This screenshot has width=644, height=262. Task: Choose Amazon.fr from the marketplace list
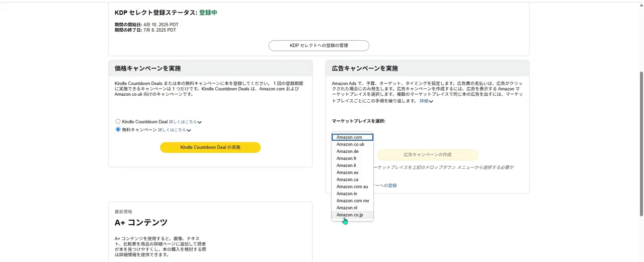click(x=352, y=158)
